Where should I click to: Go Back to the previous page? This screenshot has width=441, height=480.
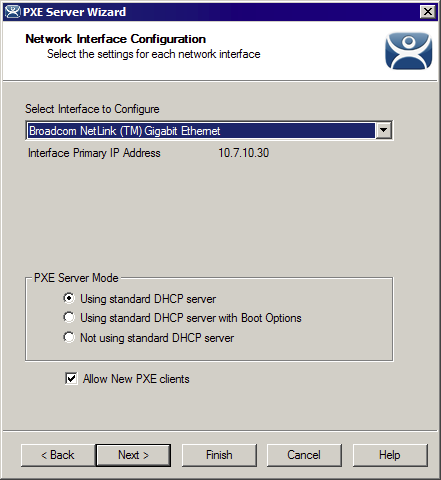pos(58,455)
